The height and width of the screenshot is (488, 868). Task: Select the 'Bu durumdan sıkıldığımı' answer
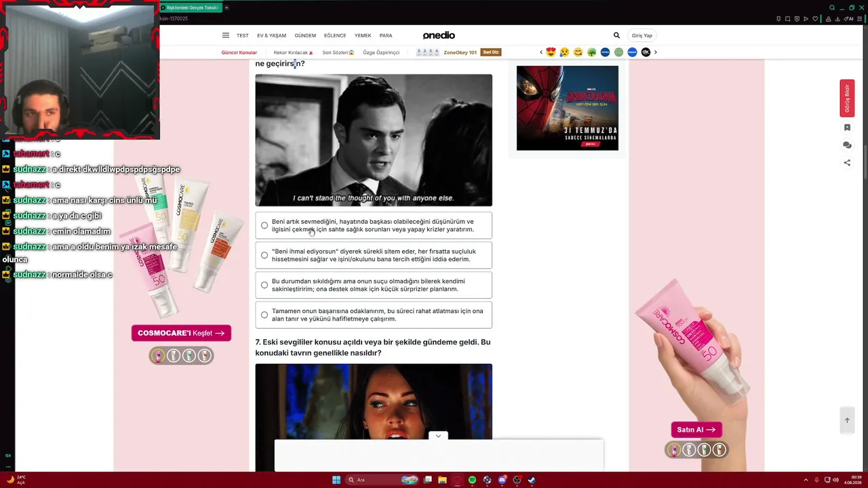point(374,285)
